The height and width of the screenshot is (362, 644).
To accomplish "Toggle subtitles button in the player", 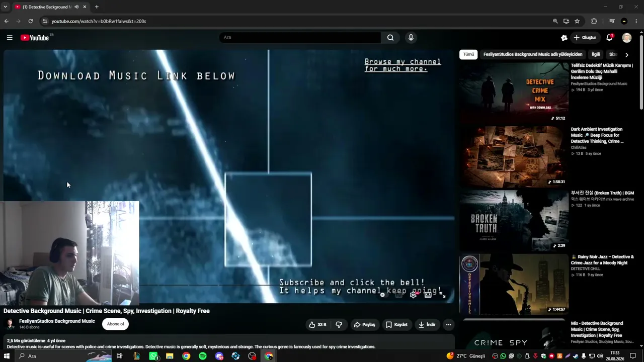I will pyautogui.click(x=398, y=295).
